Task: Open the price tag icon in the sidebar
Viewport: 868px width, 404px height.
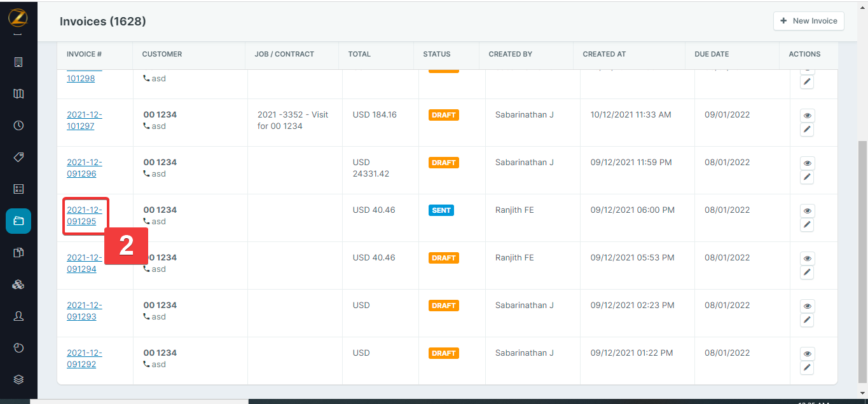Action: [18, 157]
